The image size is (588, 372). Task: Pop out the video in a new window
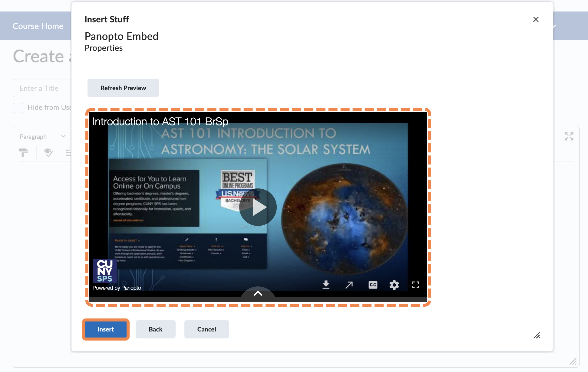point(349,285)
